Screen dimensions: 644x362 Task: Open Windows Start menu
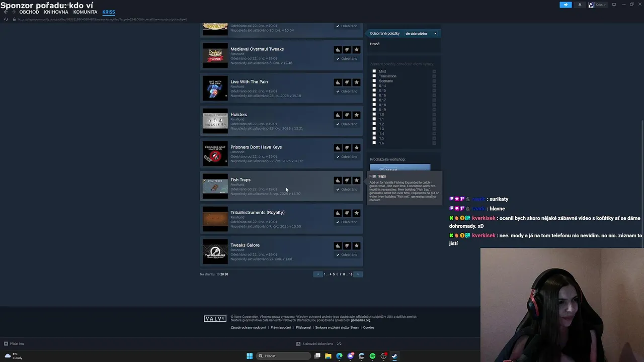250,356
